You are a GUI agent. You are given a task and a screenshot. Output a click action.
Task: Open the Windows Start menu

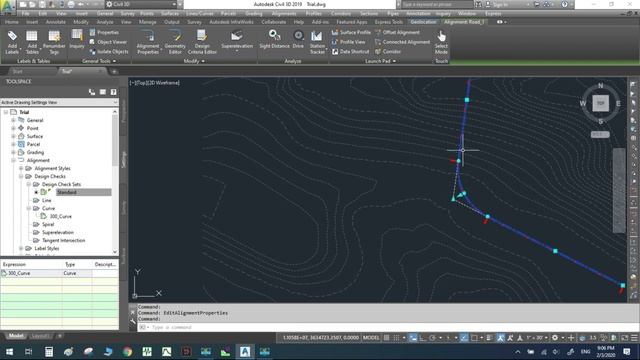(9, 351)
